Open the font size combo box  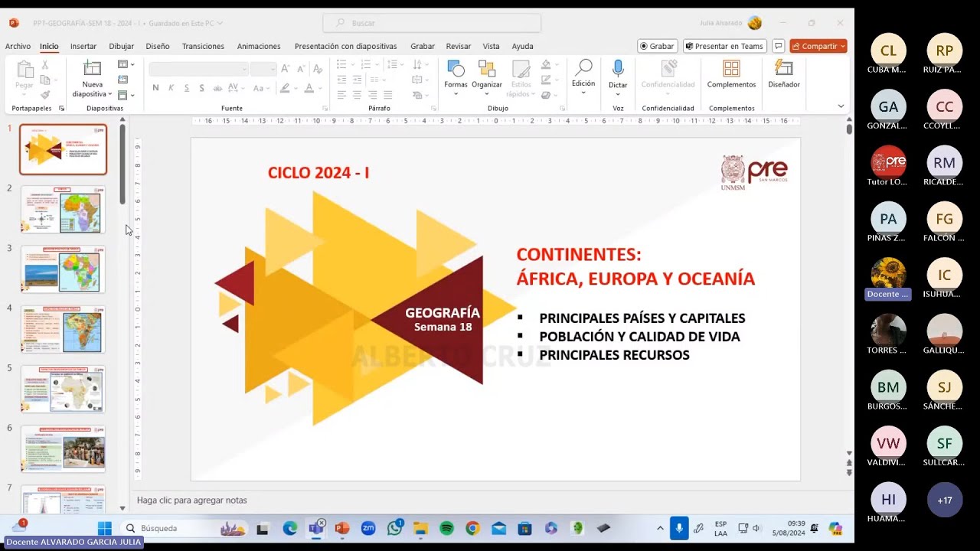(x=263, y=69)
